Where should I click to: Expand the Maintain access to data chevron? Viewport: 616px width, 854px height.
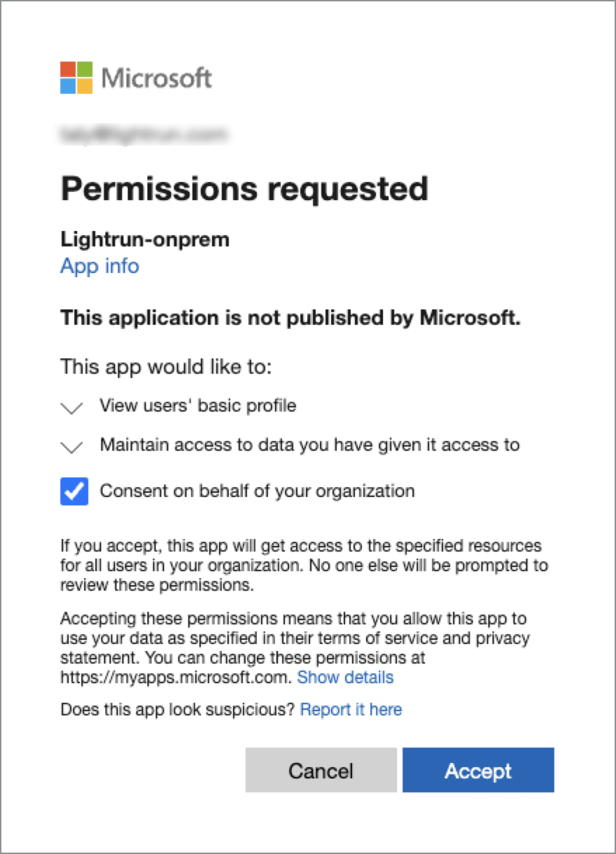click(72, 447)
